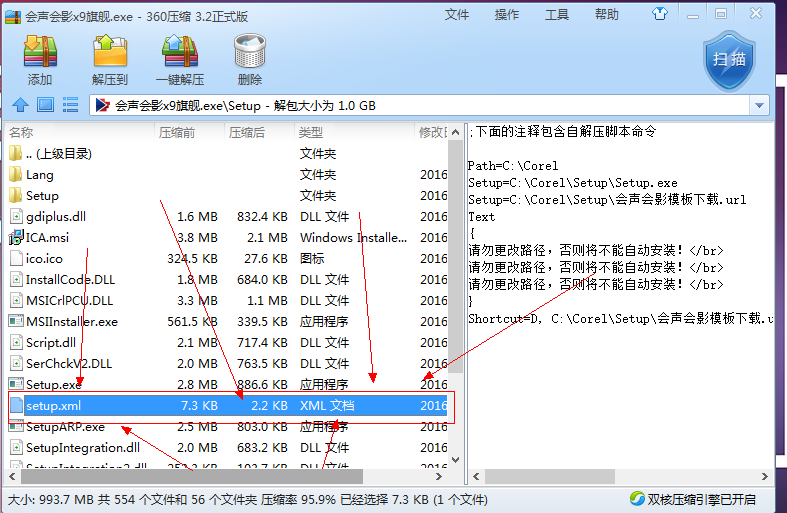Open the 工具 menu

pyautogui.click(x=557, y=15)
